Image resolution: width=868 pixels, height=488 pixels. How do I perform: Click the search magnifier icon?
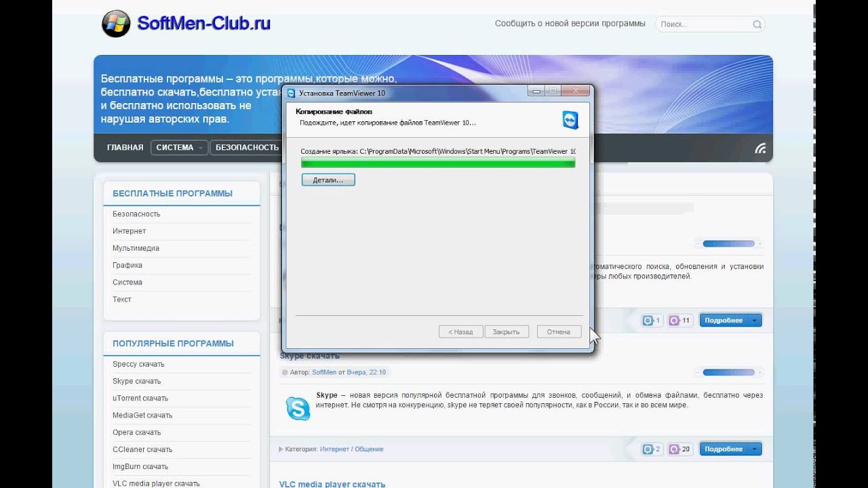click(757, 24)
